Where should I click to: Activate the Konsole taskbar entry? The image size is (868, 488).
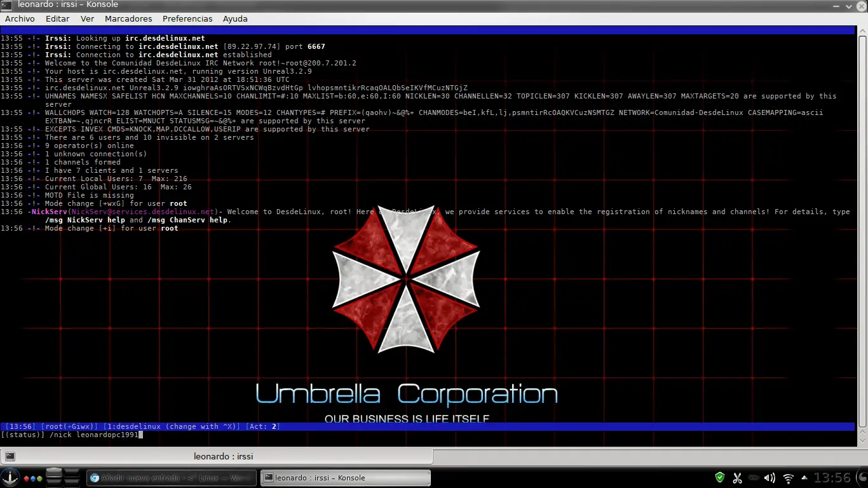[345, 478]
